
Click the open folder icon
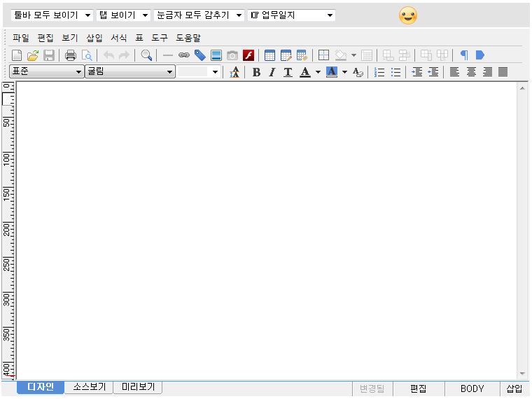click(x=33, y=55)
